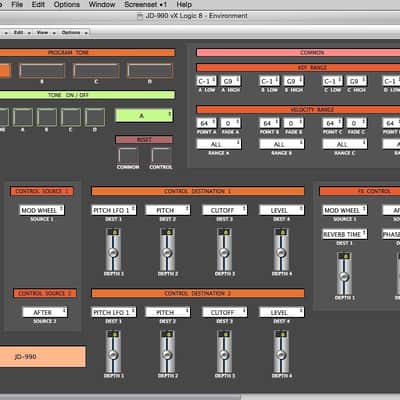This screenshot has height=400, width=400.
Task: Click Control Destination 1 DEPTH 1 slider
Action: [x=113, y=249]
